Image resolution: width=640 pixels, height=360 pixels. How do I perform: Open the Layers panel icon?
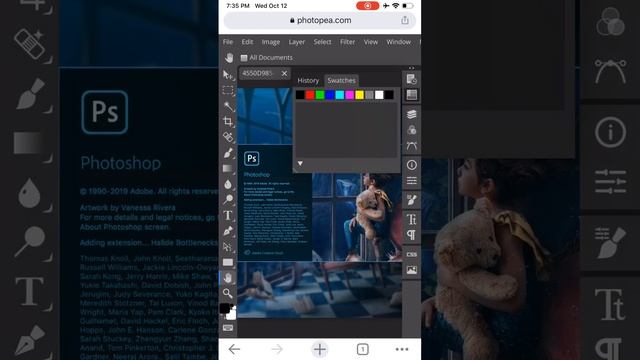(x=411, y=114)
